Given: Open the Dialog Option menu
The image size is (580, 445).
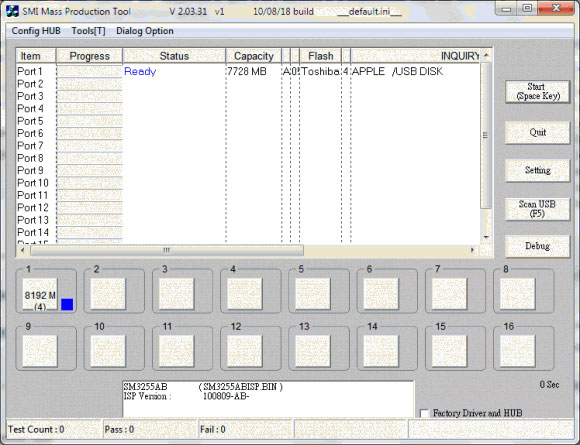Looking at the screenshot, I should pos(145,31).
